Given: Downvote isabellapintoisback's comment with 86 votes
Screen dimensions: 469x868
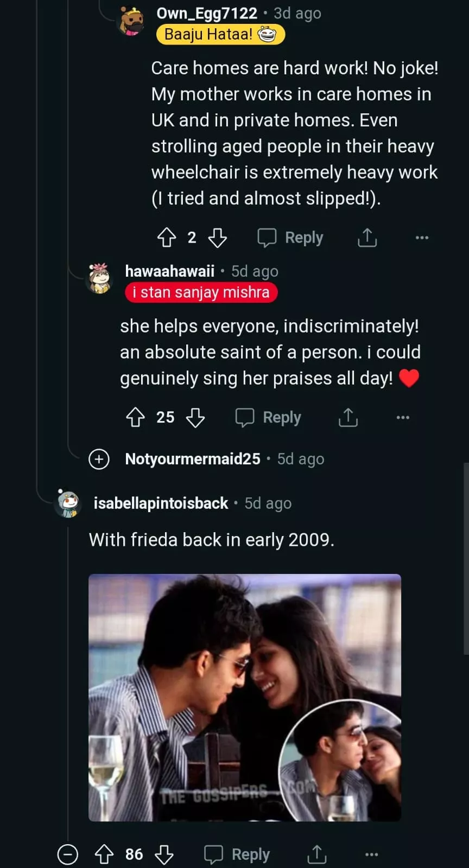Looking at the screenshot, I should point(164,854).
